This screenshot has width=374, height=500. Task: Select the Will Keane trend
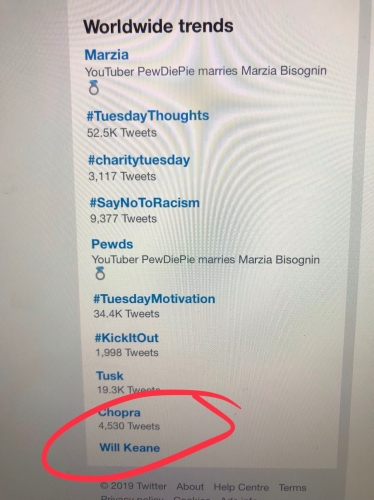click(130, 447)
